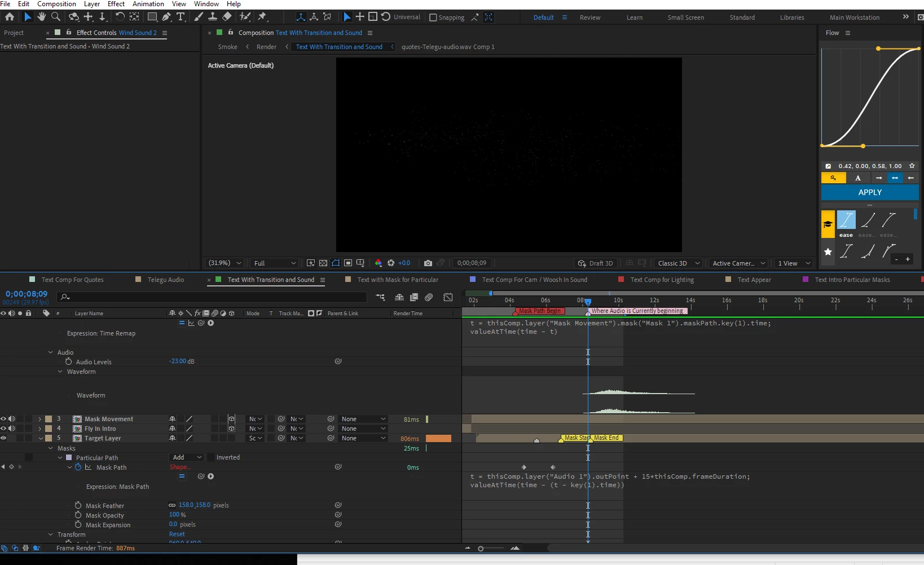The image size is (924, 565).
Task: Enable the Snapping checkbox
Action: coord(433,17)
